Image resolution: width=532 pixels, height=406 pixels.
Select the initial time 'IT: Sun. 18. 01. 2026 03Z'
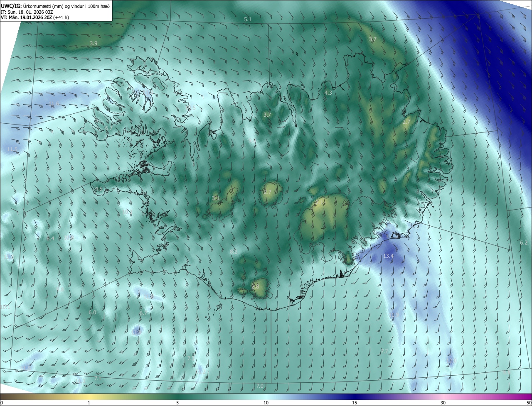click(x=27, y=12)
